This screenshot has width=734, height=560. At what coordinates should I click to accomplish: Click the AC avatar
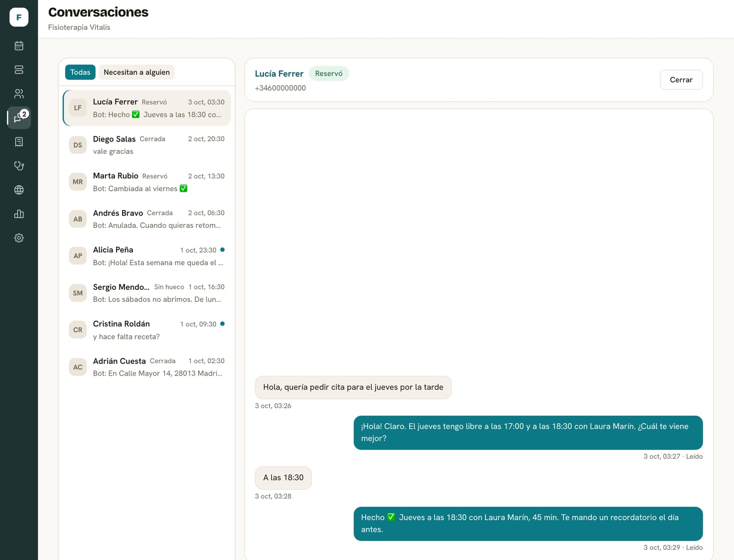tap(78, 367)
